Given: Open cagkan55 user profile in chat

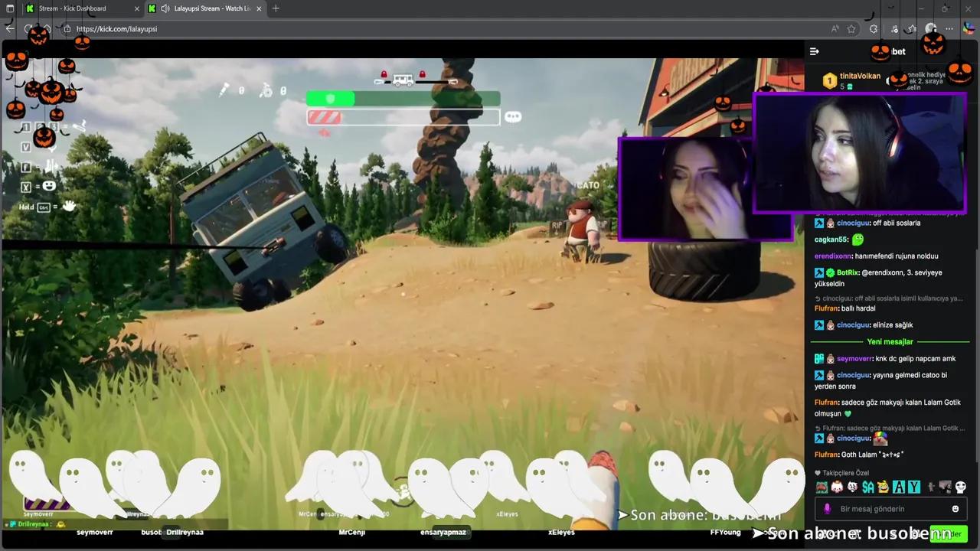Looking at the screenshot, I should (831, 240).
